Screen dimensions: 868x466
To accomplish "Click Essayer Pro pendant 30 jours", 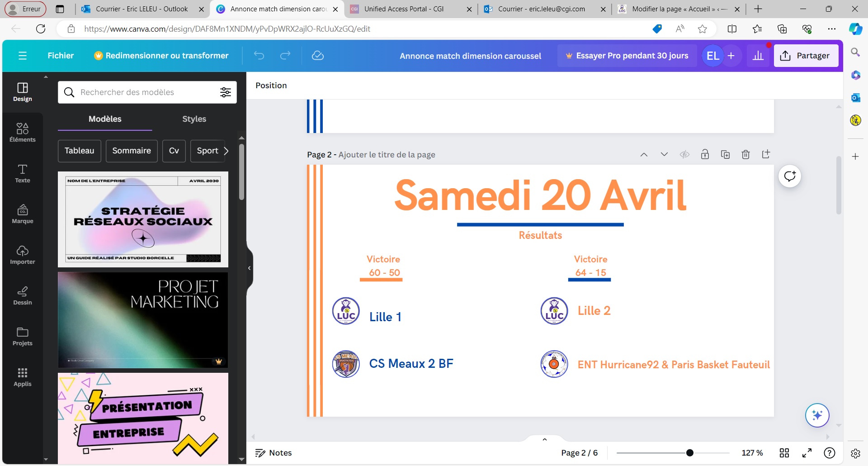I will pyautogui.click(x=627, y=56).
